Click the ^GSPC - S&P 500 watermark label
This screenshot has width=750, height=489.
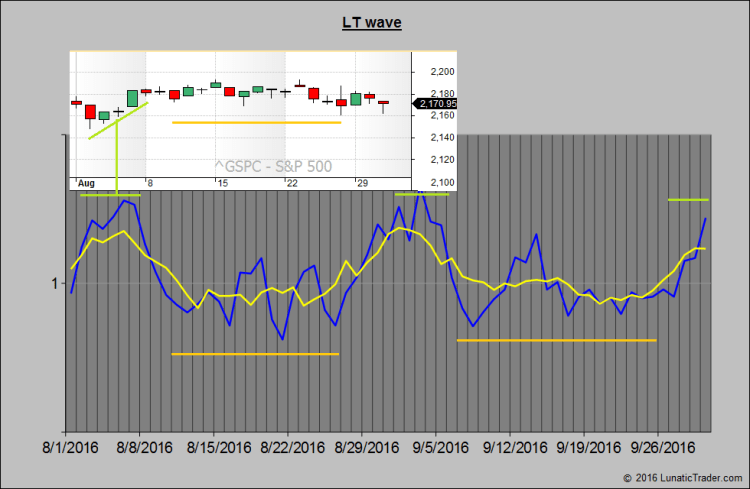point(272,167)
